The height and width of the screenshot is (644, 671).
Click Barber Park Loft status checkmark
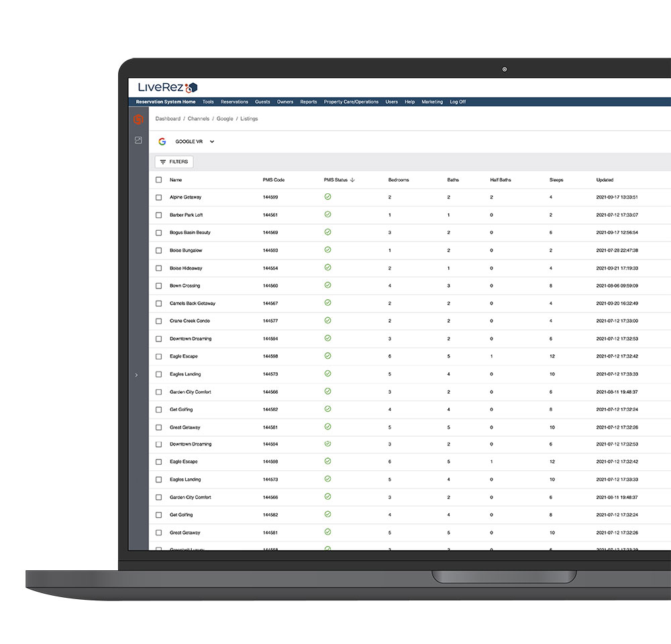(328, 215)
